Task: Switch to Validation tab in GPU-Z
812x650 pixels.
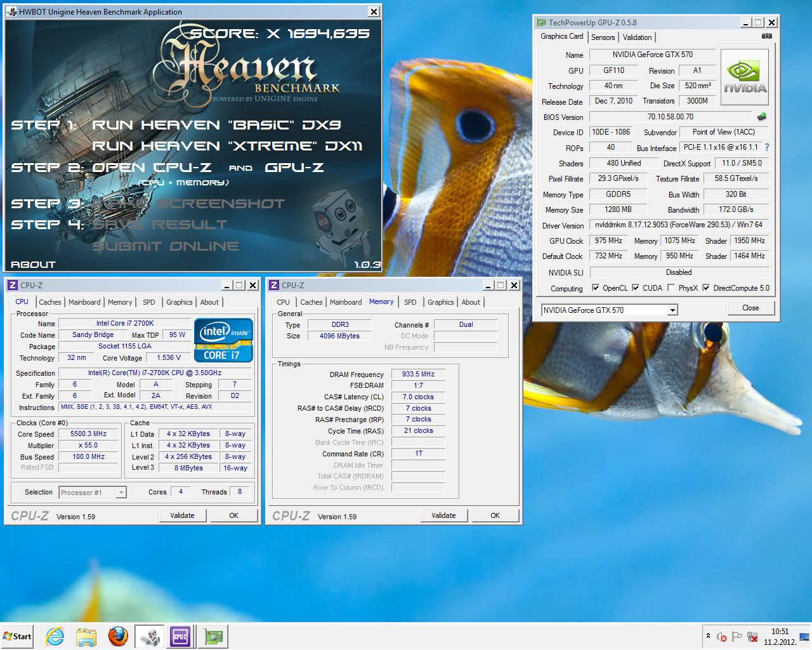Action: (637, 37)
